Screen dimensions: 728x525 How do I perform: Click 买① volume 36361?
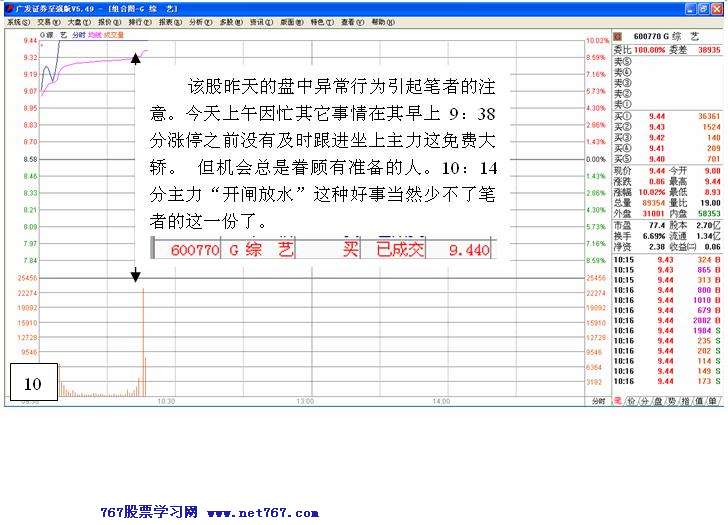pos(709,117)
